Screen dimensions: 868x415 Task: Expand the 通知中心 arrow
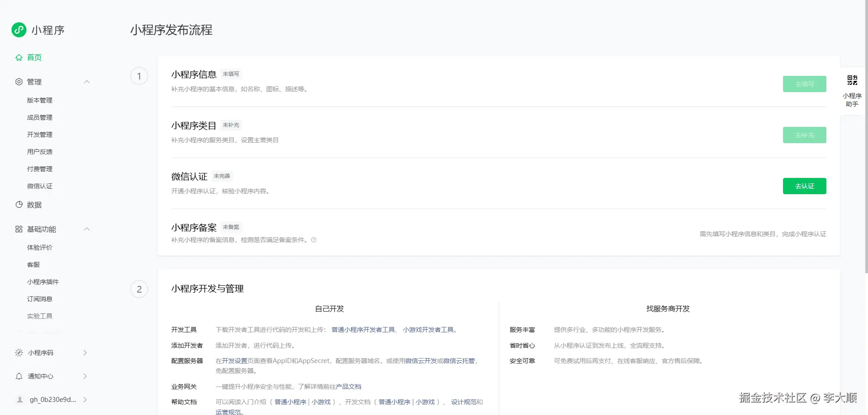[x=85, y=376]
